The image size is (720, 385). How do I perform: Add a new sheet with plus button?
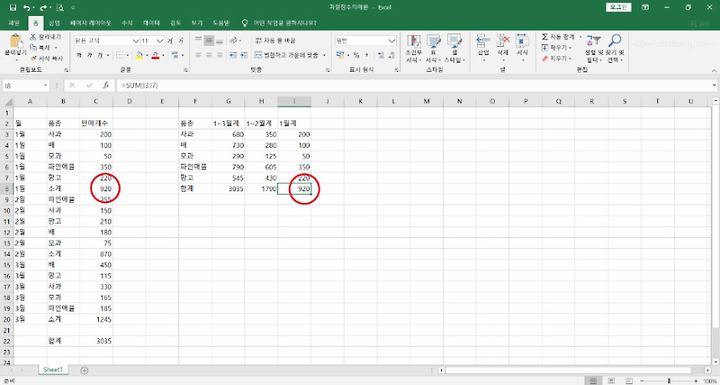point(84,370)
